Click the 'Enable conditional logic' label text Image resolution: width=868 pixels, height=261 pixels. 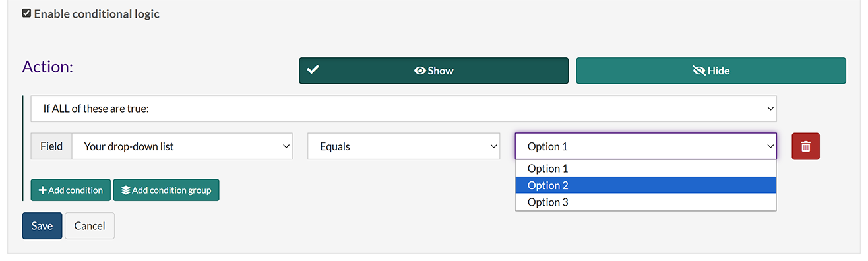coord(97,14)
